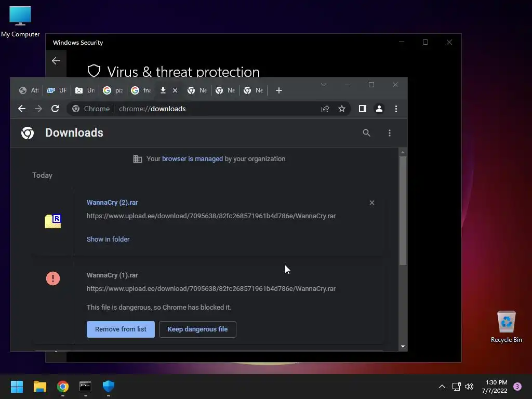Open File Explorer from taskbar

click(39, 386)
